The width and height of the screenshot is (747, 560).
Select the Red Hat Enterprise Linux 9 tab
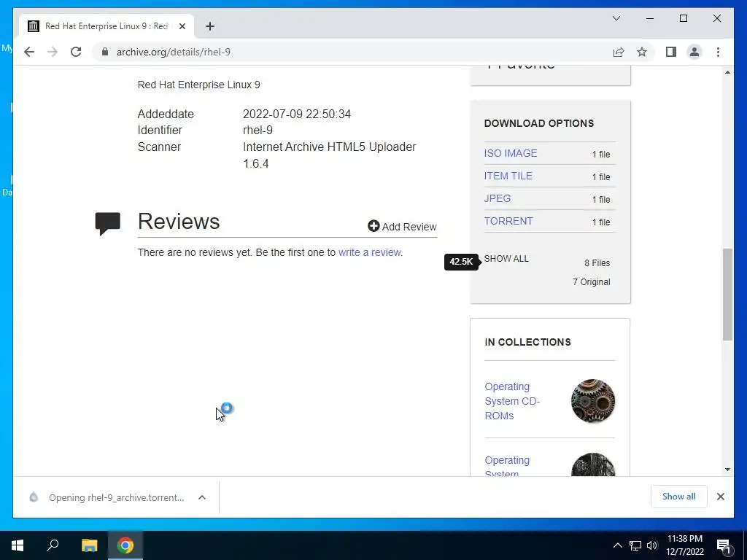click(107, 26)
